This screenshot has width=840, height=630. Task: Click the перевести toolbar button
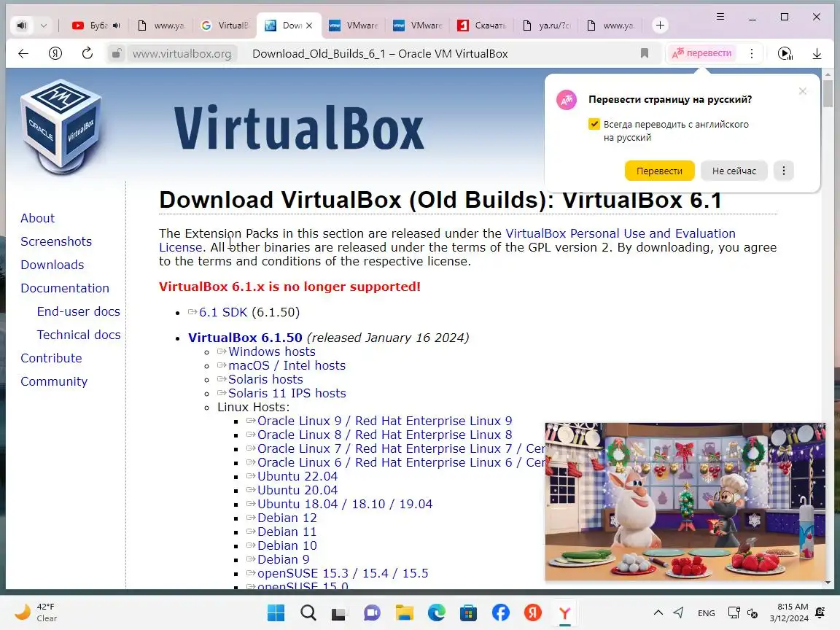[701, 53]
